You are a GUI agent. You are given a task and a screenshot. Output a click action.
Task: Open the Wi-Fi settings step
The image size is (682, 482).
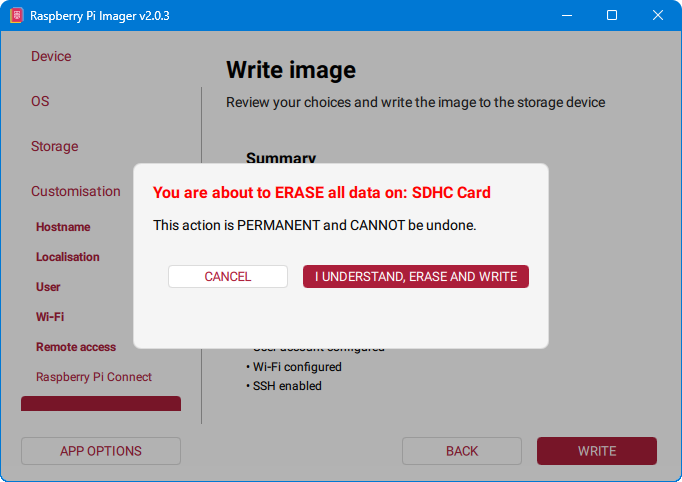(49, 317)
